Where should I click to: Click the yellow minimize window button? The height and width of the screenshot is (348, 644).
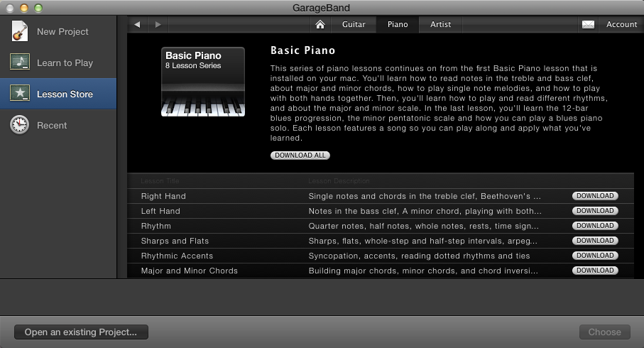24,8
